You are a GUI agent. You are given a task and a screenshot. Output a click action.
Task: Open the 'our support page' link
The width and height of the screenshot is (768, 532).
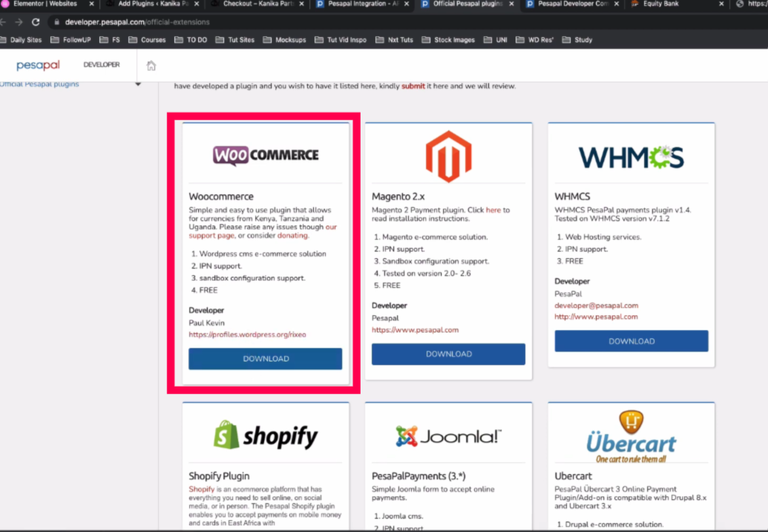pos(263,231)
